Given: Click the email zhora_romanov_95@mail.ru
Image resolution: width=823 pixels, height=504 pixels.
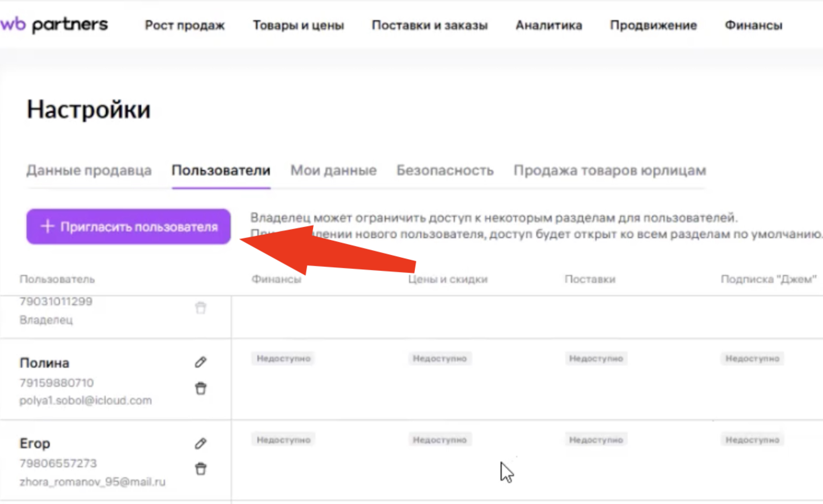Looking at the screenshot, I should [93, 482].
